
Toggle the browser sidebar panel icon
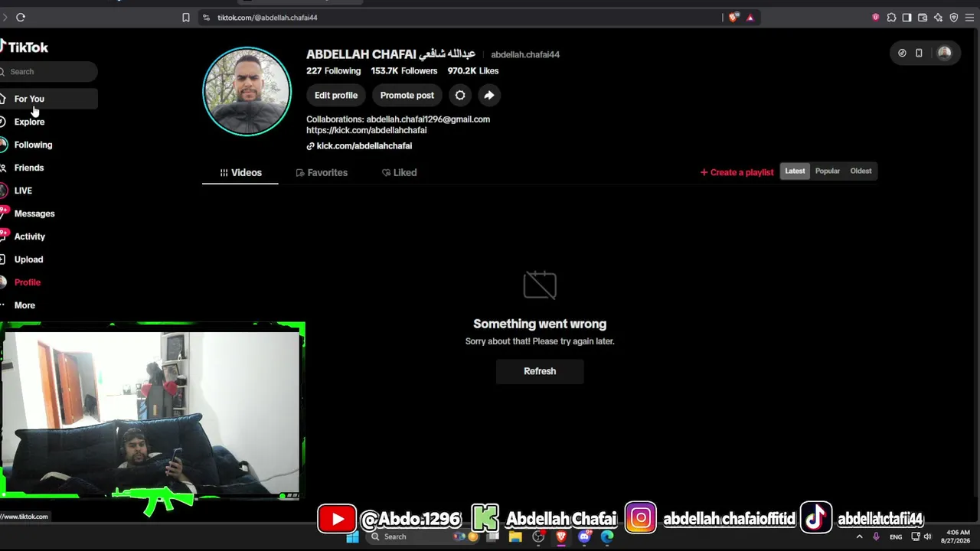pos(906,17)
